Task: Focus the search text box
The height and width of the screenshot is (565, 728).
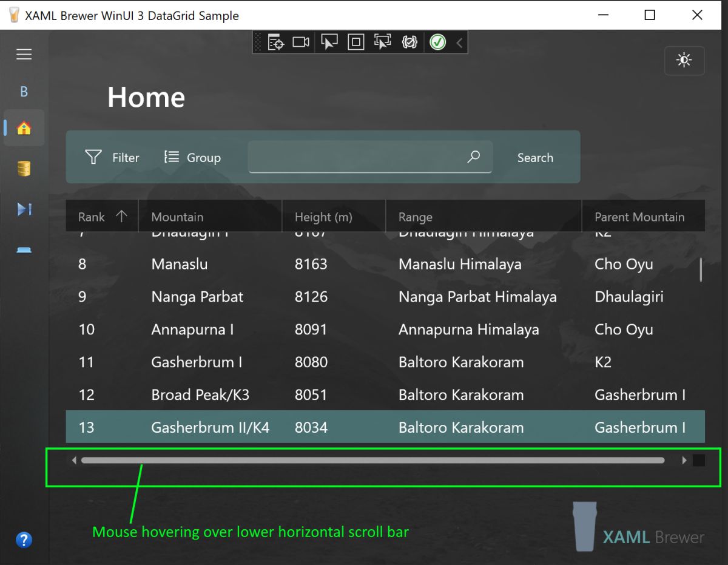Action: click(370, 157)
